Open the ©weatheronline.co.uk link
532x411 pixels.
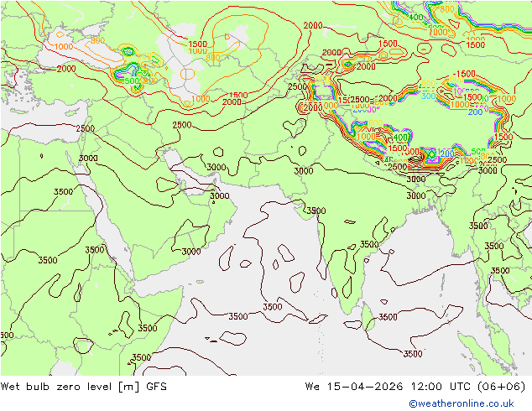[462, 403]
